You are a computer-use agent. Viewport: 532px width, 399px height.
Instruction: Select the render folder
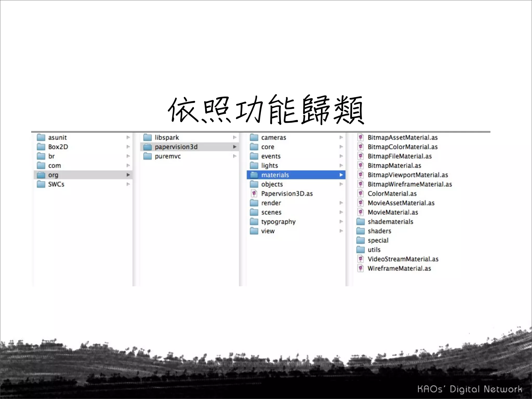271,203
